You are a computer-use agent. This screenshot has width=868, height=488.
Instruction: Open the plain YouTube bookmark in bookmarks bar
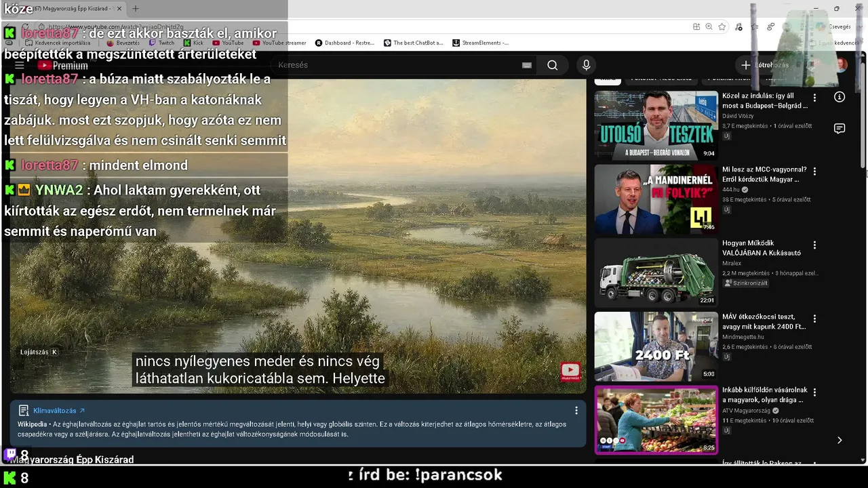coord(228,43)
